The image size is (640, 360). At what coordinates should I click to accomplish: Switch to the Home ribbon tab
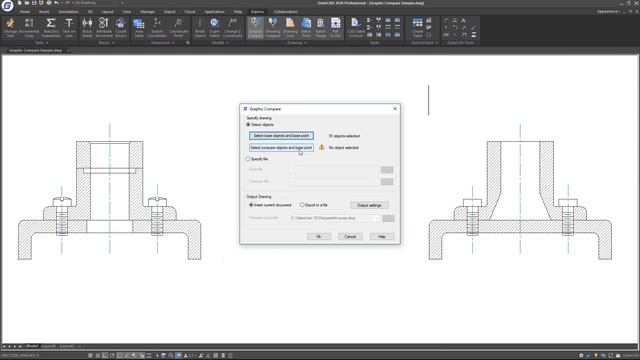(25, 11)
